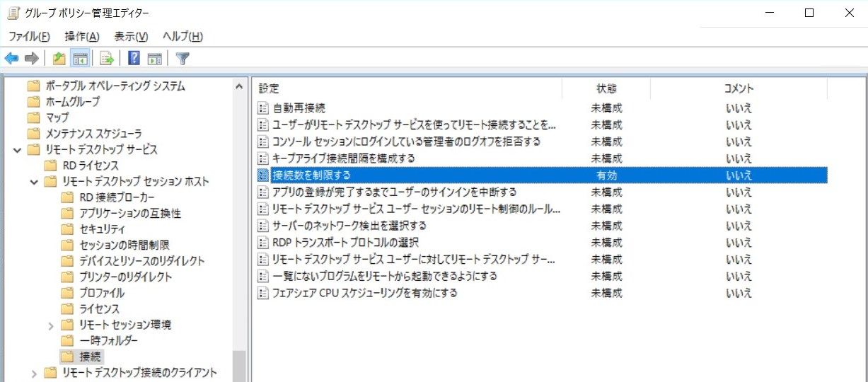The width and height of the screenshot is (868, 382).
Task: Click policy icon beside 自動再接続
Action: [263, 108]
